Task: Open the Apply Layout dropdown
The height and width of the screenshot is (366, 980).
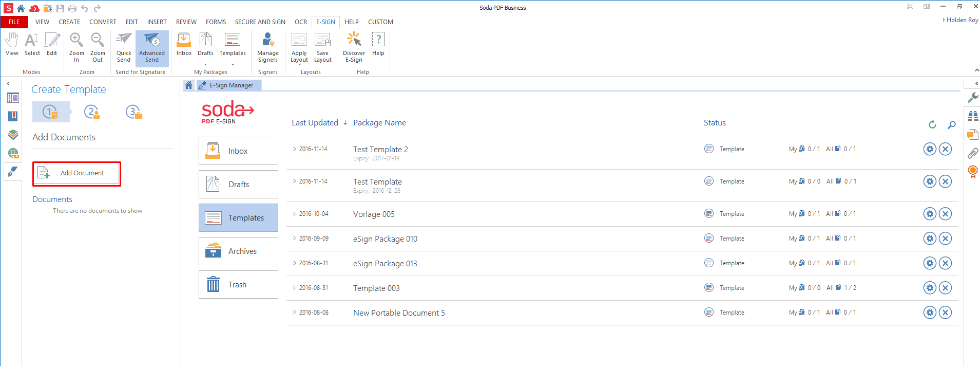Action: [299, 65]
